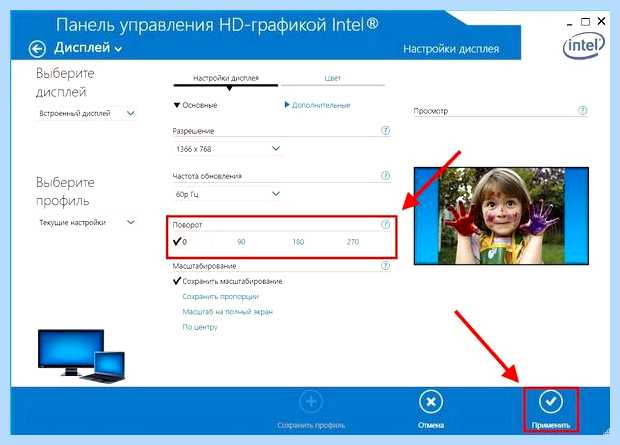This screenshot has width=620, height=445.
Task: Switch to the Настройки дисплея tab
Action: [x=226, y=78]
